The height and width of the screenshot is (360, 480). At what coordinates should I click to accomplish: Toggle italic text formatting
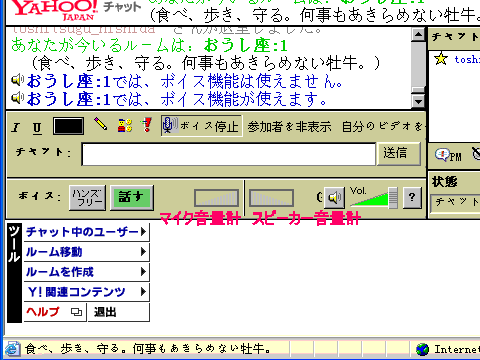[16, 127]
